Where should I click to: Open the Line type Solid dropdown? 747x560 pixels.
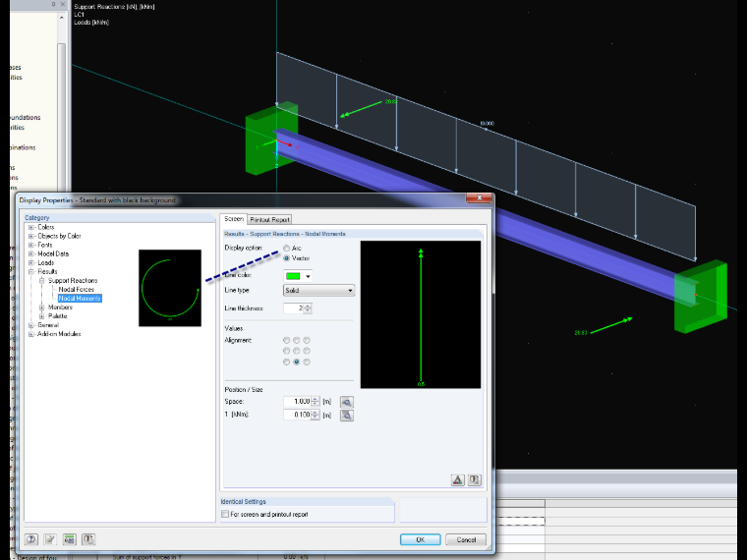[318, 291]
